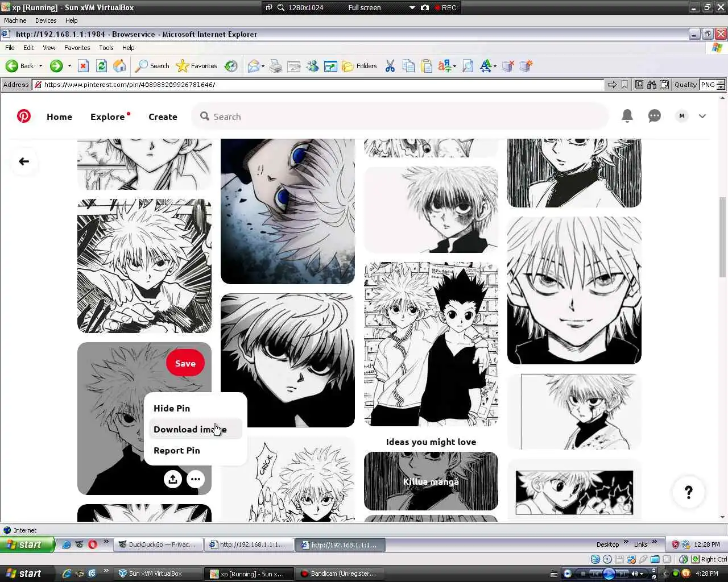Open the Killua manga idea card
This screenshot has width=728, height=582.
coord(431,481)
